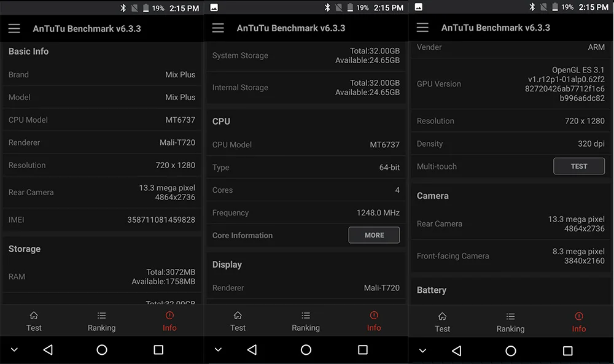Collapse nav bar chevron in middle screenshot
This screenshot has width=614, height=364.
[x=218, y=349]
